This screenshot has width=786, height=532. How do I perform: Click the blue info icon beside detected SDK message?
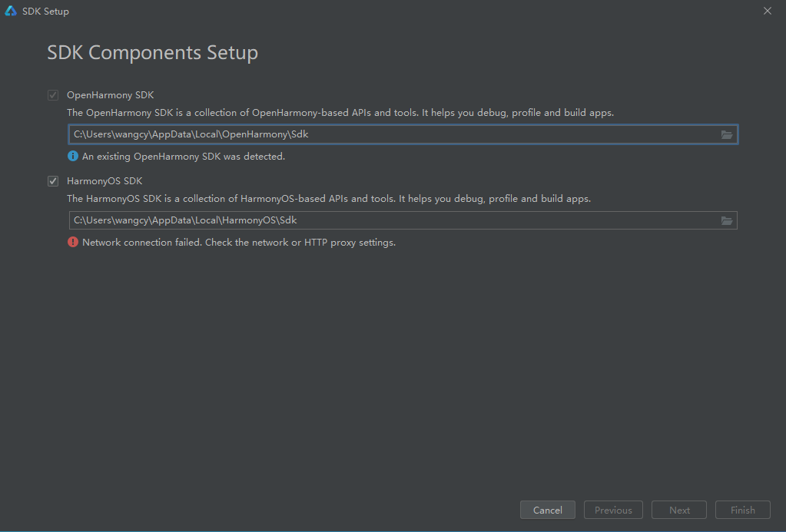[x=73, y=157]
